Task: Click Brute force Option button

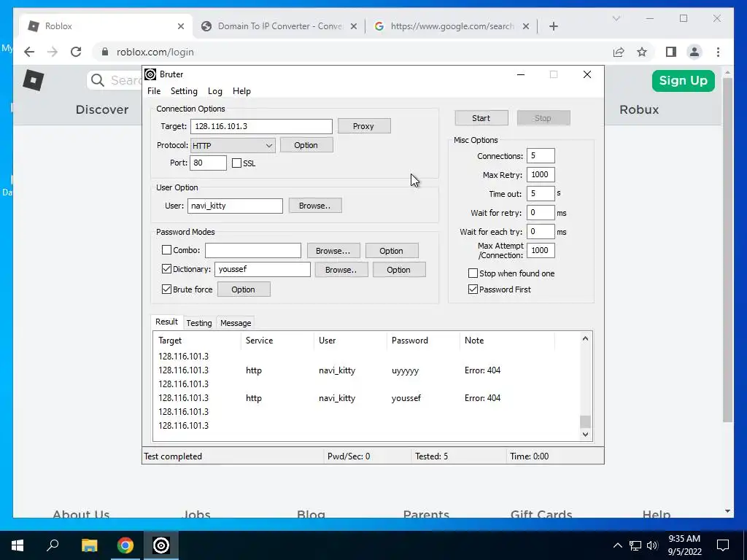Action: (244, 289)
